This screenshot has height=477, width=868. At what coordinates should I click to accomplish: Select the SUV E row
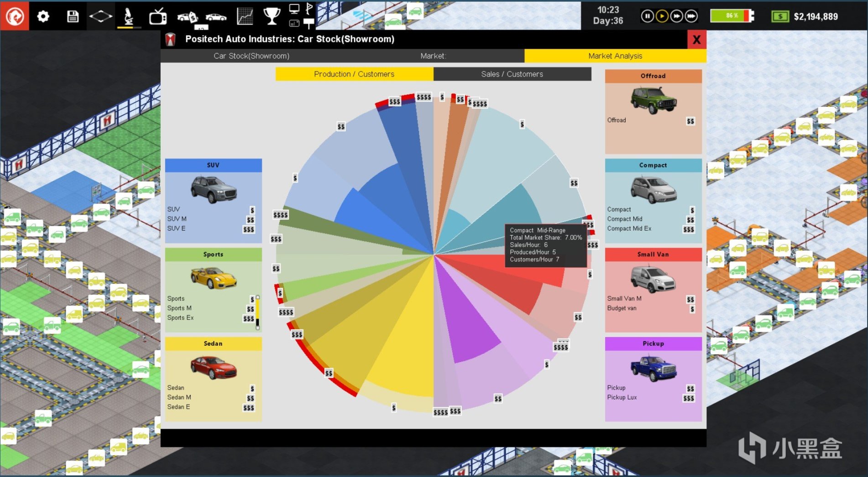click(211, 228)
